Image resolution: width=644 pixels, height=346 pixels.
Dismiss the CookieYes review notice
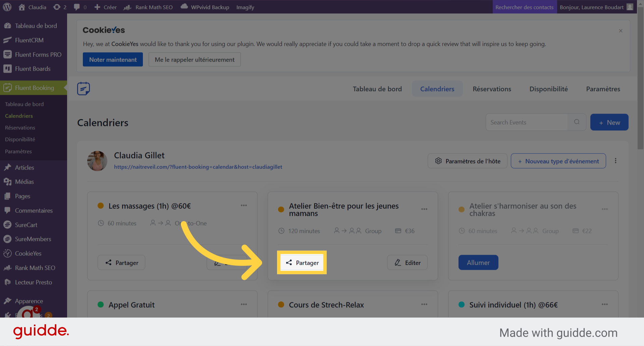click(x=621, y=31)
